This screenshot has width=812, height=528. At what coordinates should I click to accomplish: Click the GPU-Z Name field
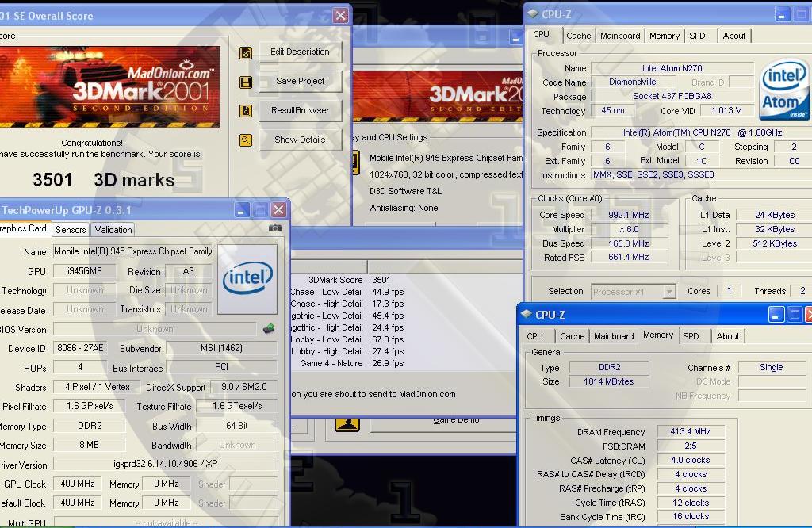[x=132, y=251]
